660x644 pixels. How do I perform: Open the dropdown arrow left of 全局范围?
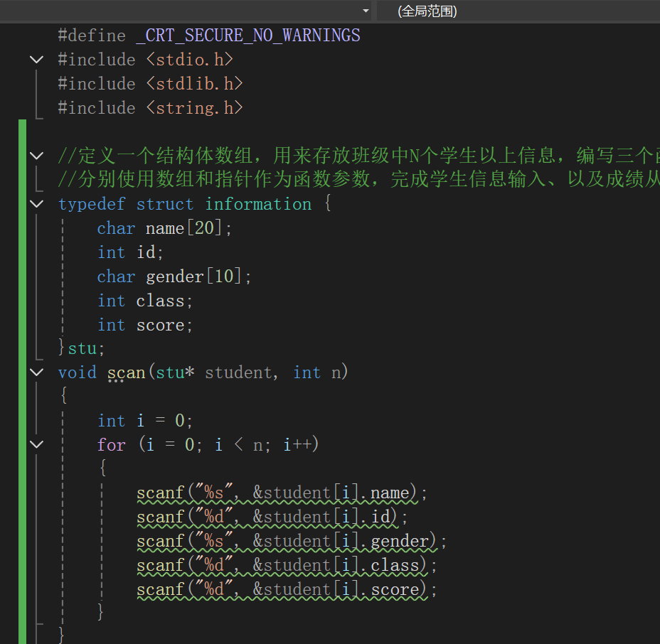click(366, 11)
